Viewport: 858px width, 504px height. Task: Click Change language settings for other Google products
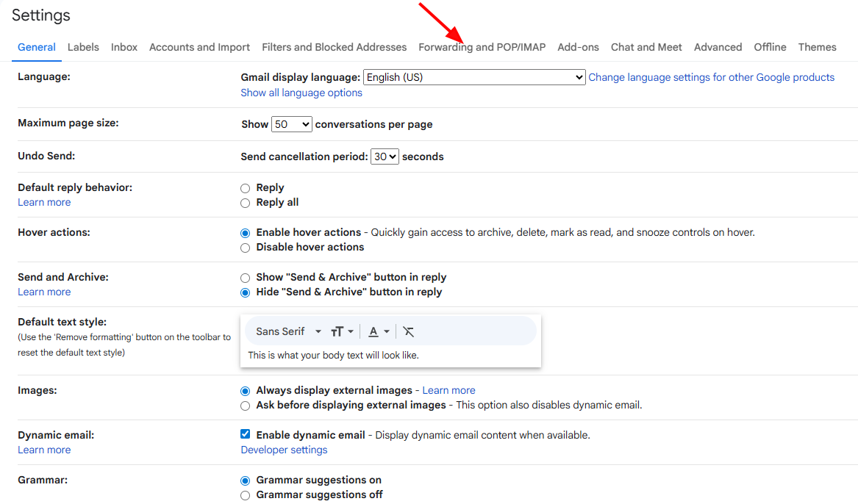pos(711,77)
